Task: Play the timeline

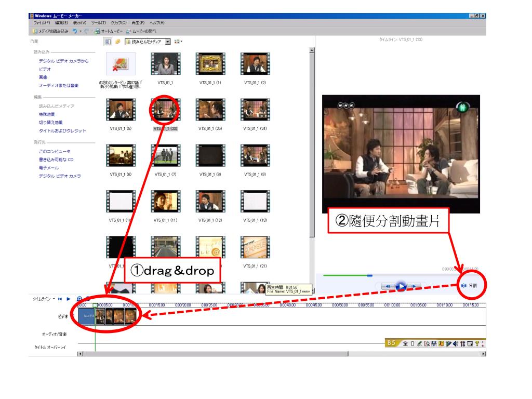Action: (x=68, y=299)
